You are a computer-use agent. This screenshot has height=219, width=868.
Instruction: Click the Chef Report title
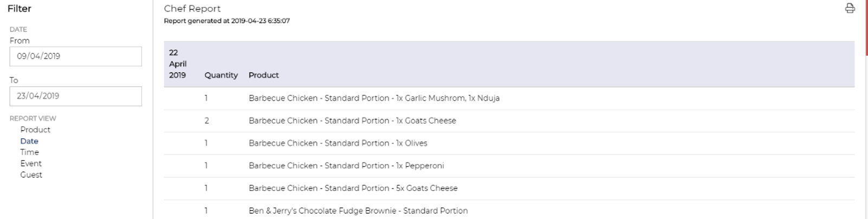(x=192, y=9)
